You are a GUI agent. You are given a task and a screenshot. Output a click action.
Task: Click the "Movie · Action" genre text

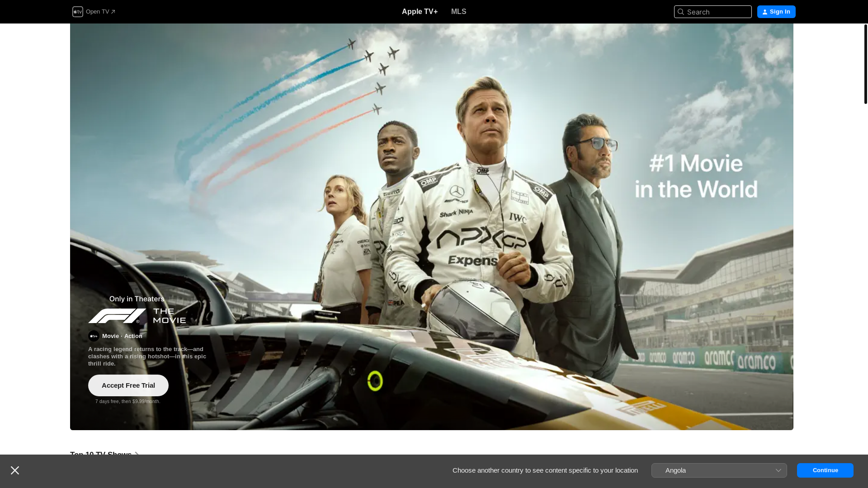[x=122, y=336]
